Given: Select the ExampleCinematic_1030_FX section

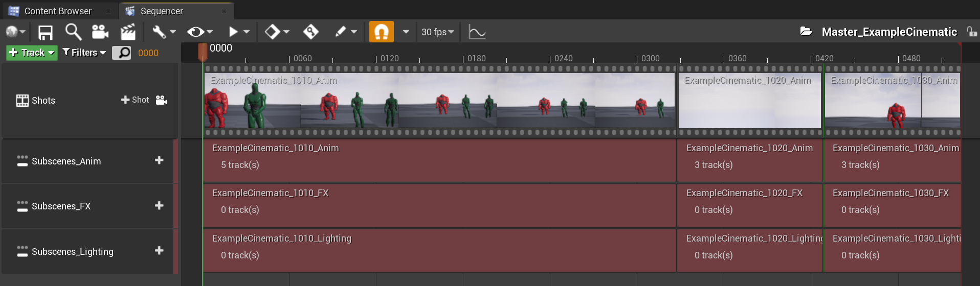Looking at the screenshot, I should click(x=893, y=205).
